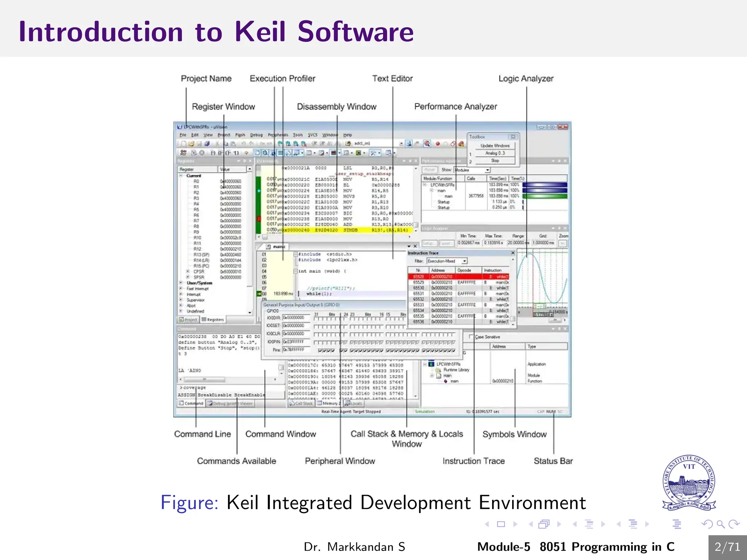Click the command line input showing coverage
The image size is (747, 560).
pyautogui.click(x=232, y=388)
